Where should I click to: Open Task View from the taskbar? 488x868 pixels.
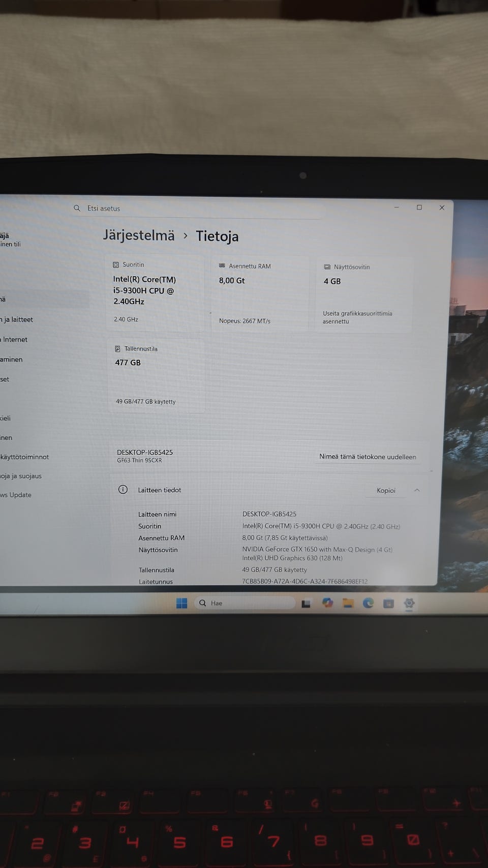point(306,604)
